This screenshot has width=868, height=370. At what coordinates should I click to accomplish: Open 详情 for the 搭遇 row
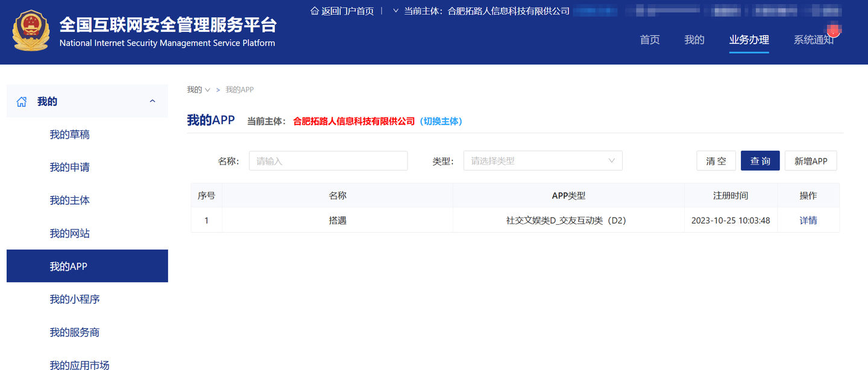point(808,221)
